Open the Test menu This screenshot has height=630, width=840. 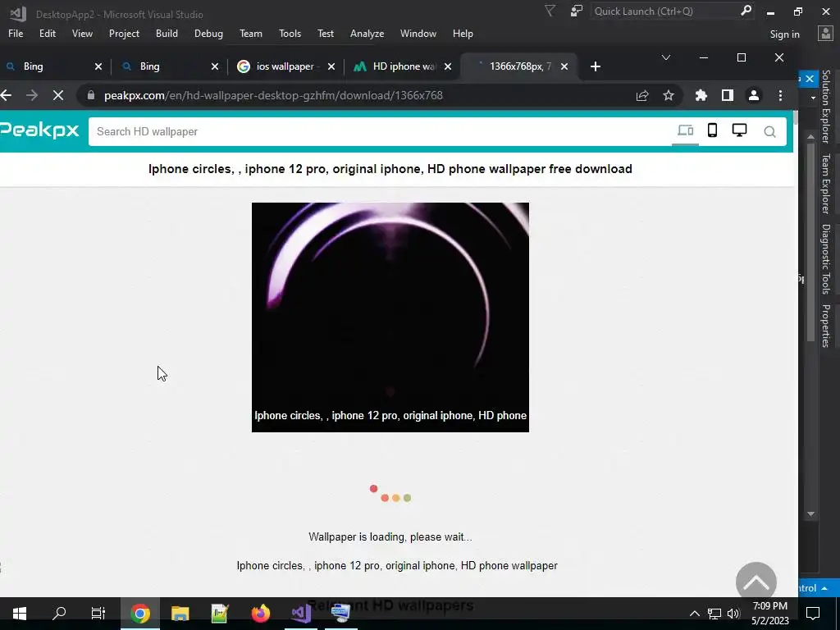(325, 34)
